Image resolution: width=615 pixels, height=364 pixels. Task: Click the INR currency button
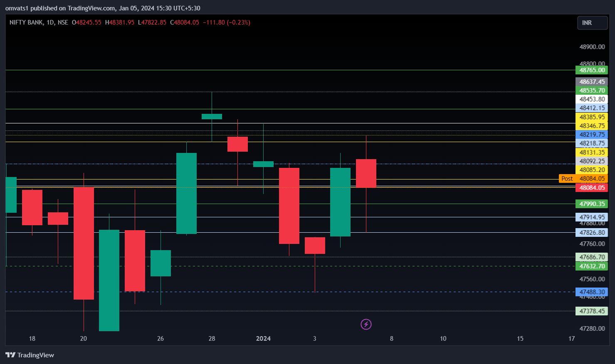click(x=592, y=23)
